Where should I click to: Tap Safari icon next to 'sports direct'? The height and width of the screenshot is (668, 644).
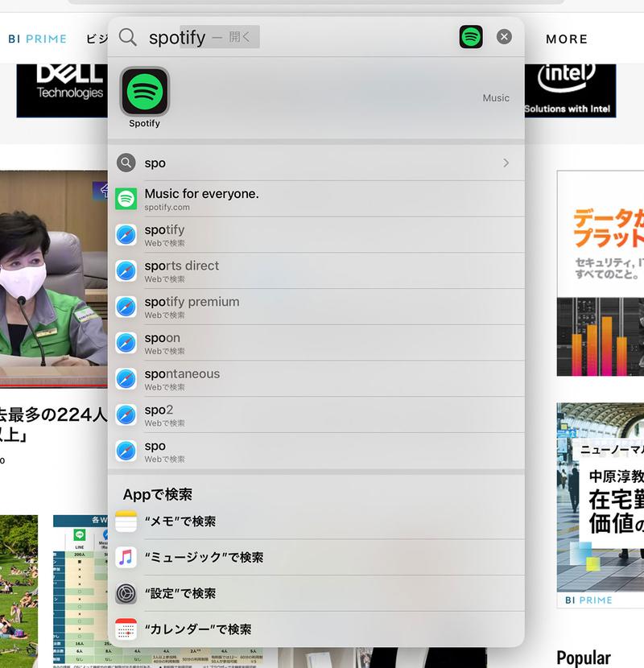click(126, 271)
